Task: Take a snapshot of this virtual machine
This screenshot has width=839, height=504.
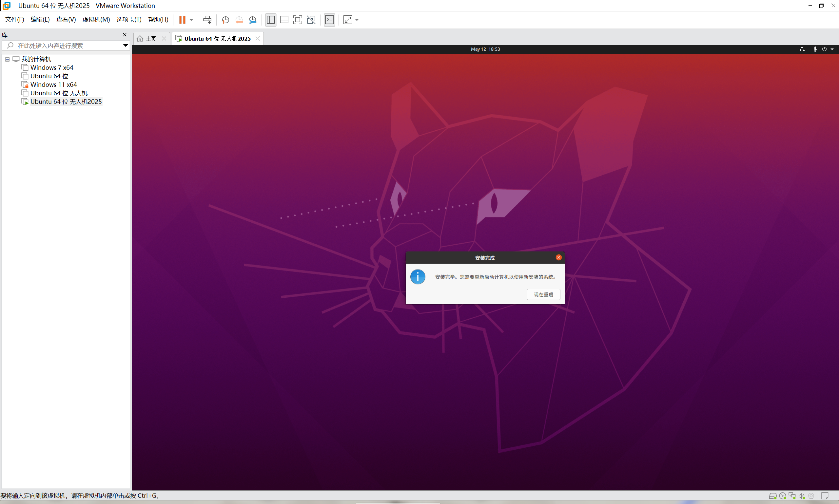Action: [225, 20]
